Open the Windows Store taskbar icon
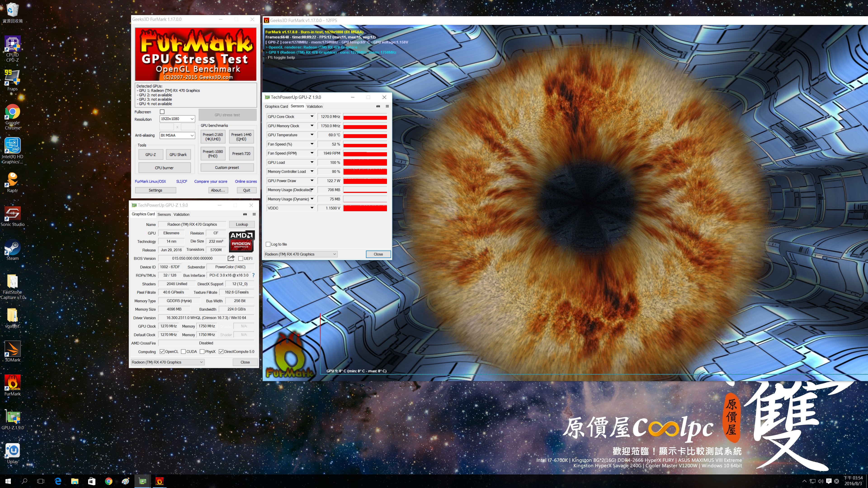 pyautogui.click(x=92, y=481)
